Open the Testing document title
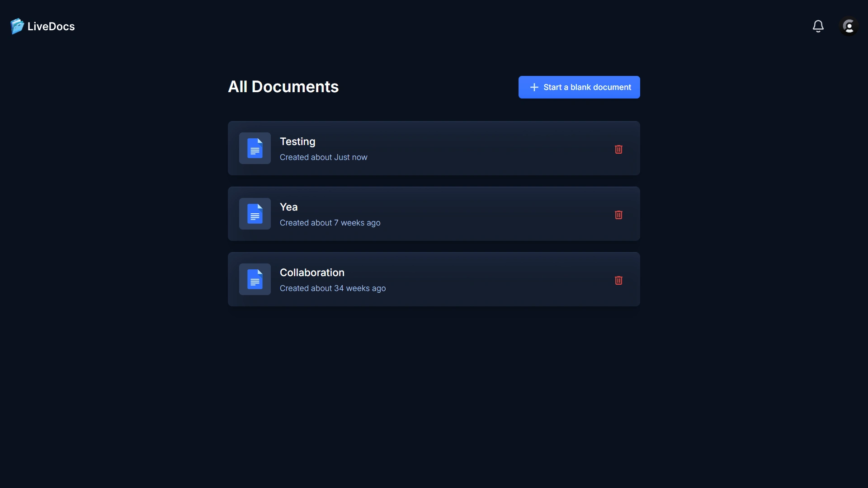Screen dimensions: 868x488 click(297, 141)
